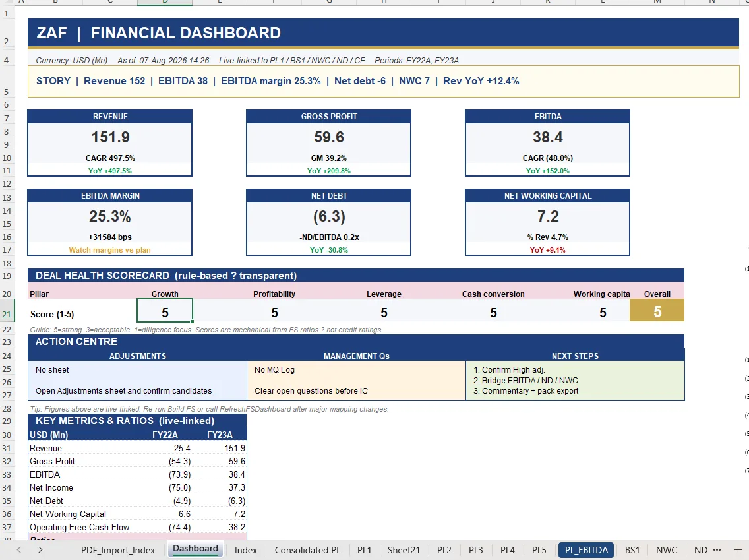The height and width of the screenshot is (560, 749).
Task: Open the PL1 sheet tab
Action: point(364,550)
